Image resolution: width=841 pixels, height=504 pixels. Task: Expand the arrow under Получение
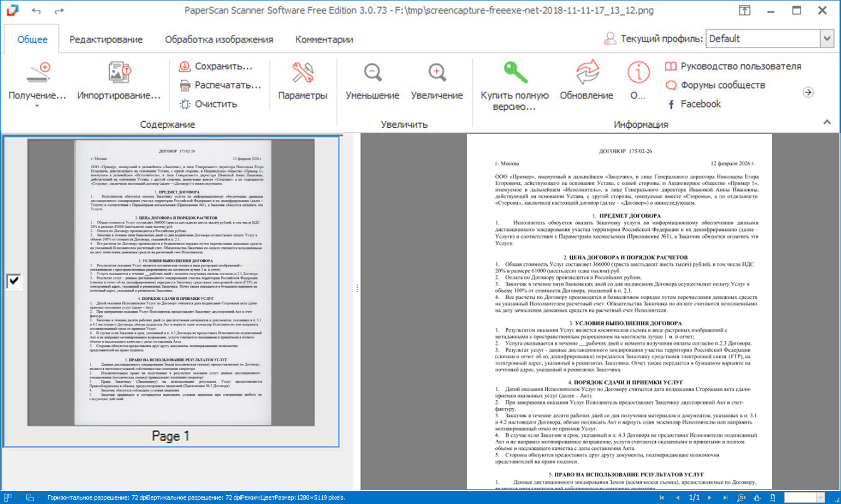click(x=37, y=106)
